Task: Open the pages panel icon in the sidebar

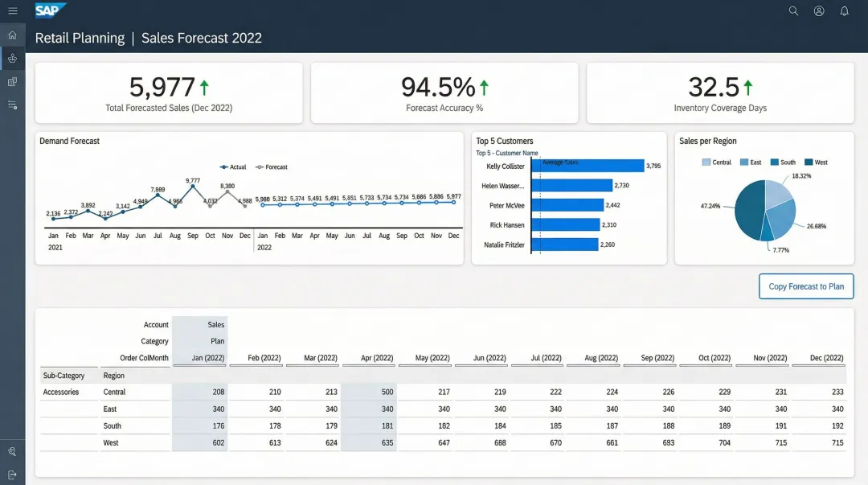Action: point(12,81)
